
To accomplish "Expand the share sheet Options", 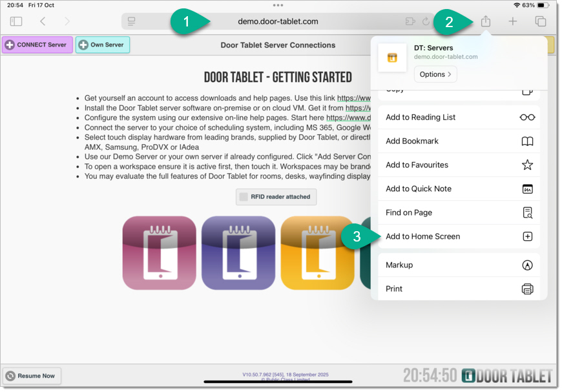I will tap(435, 74).
